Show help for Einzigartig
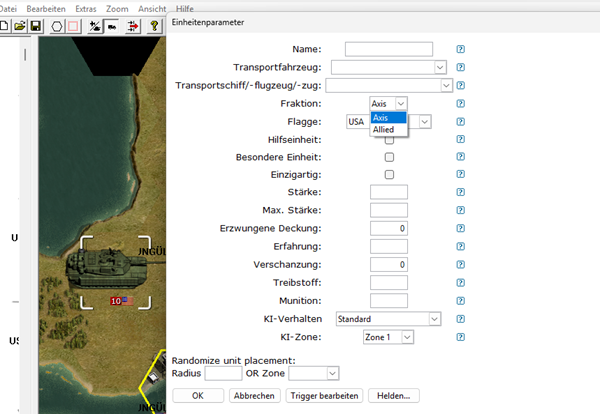The width and height of the screenshot is (600, 414). 460,174
